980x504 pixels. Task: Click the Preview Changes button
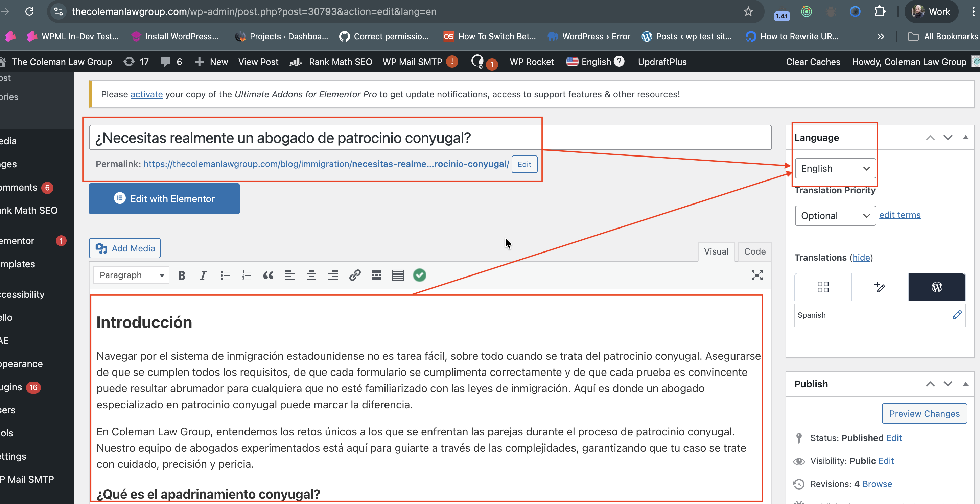tap(924, 413)
